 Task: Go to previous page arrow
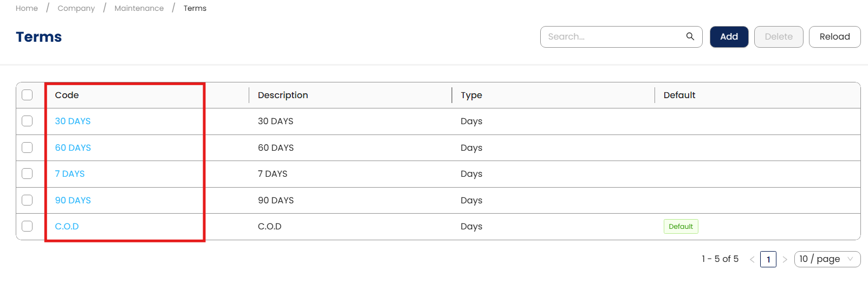752,259
